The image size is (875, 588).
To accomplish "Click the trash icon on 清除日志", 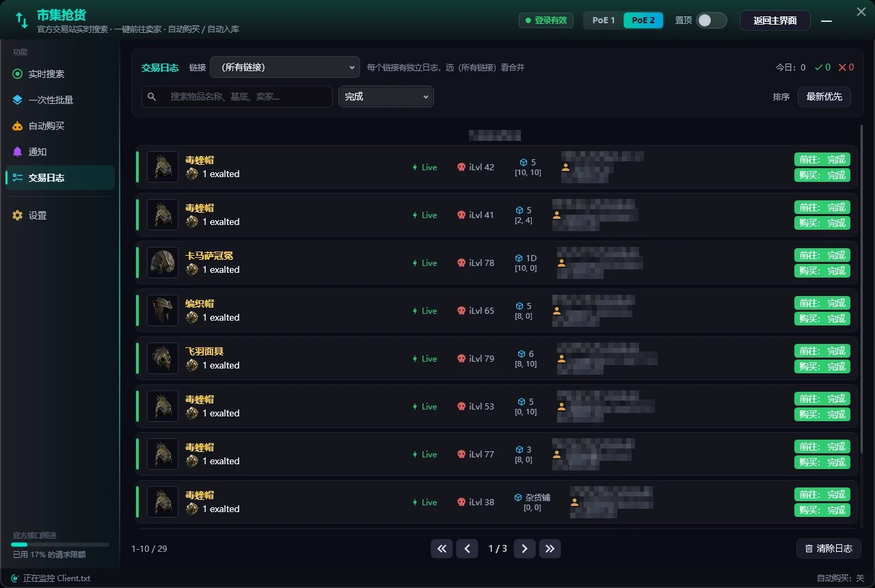I will tap(809, 548).
